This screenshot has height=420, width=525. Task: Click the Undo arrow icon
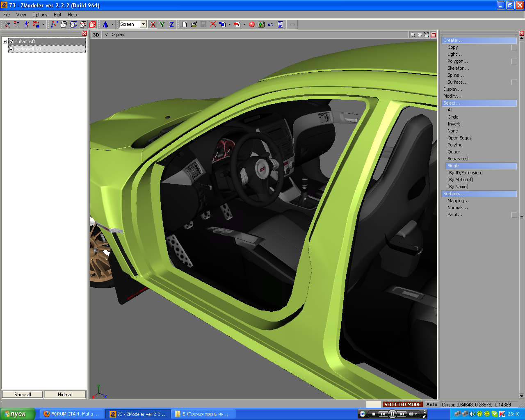[271, 25]
